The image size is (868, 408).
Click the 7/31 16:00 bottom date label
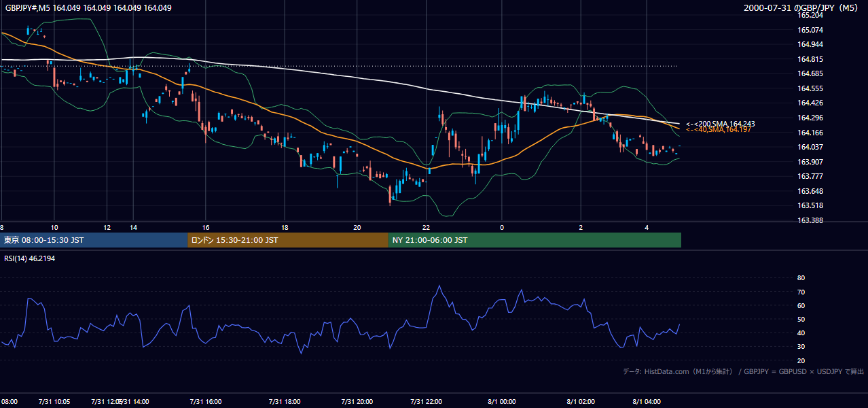tap(206, 402)
